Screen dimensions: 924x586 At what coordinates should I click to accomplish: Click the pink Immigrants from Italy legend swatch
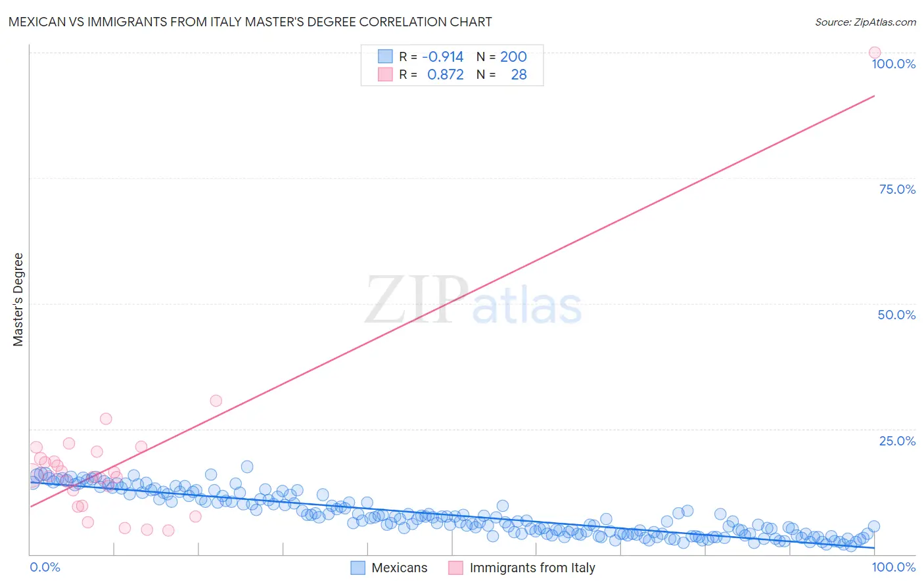[455, 568]
